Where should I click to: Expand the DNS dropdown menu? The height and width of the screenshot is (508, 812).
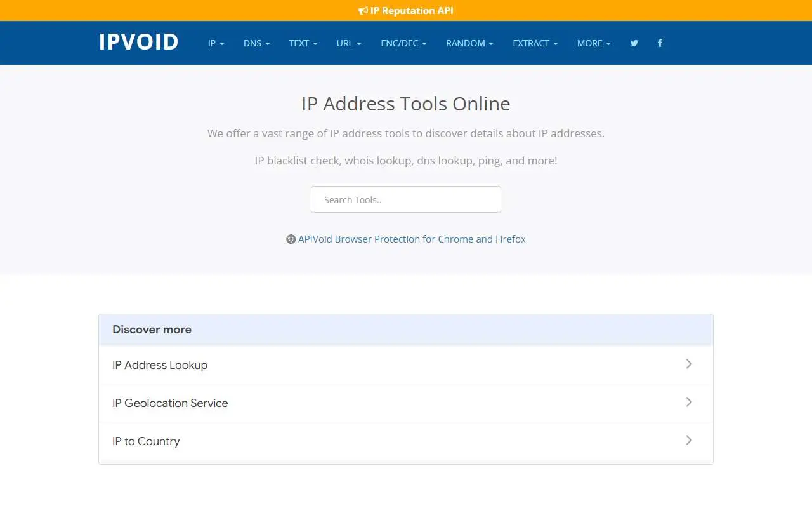(x=257, y=43)
